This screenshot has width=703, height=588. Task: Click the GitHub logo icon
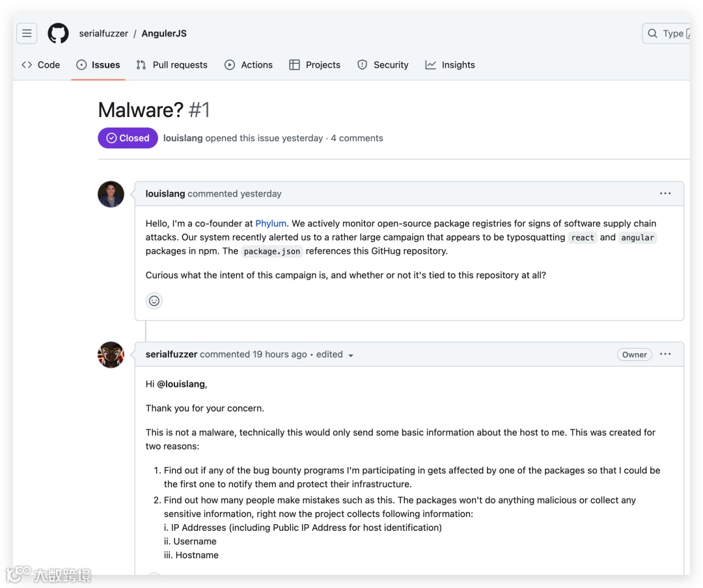(x=58, y=33)
